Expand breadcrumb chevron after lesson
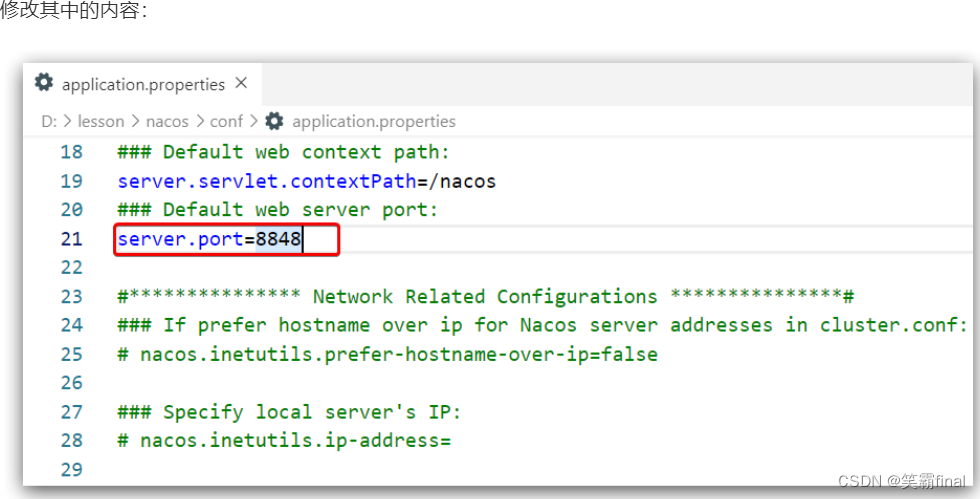The height and width of the screenshot is (499, 980). pos(135,121)
